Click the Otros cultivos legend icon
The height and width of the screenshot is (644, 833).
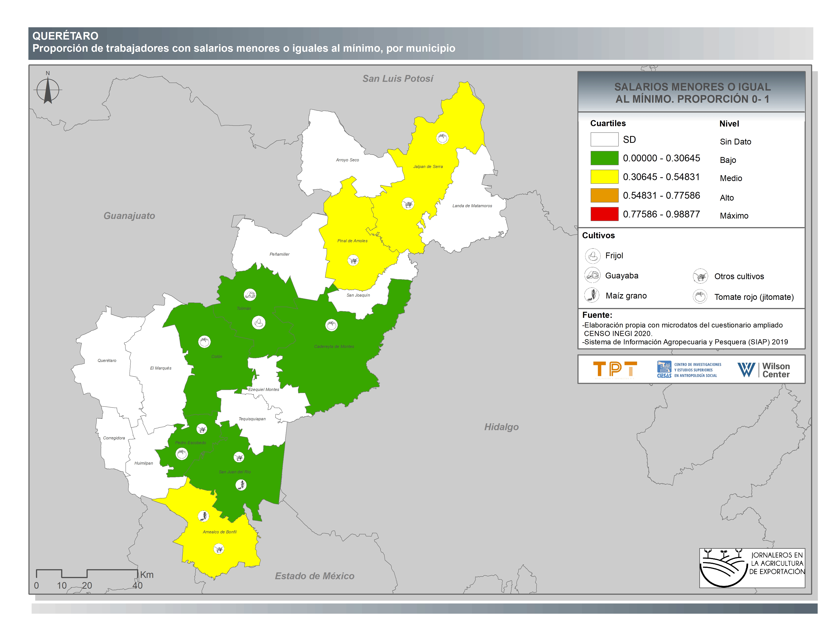700,276
